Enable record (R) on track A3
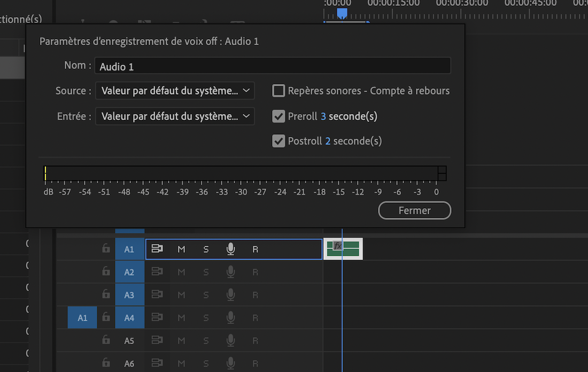Viewport: 588px width, 372px height. click(256, 295)
